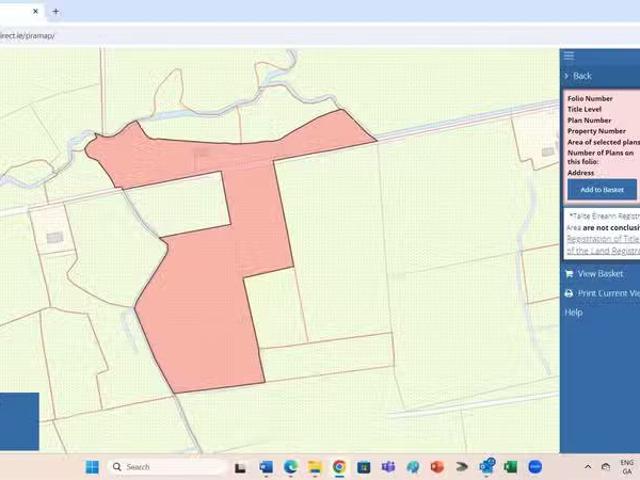
Task: Follow the Registration of Title link
Action: click(x=603, y=239)
